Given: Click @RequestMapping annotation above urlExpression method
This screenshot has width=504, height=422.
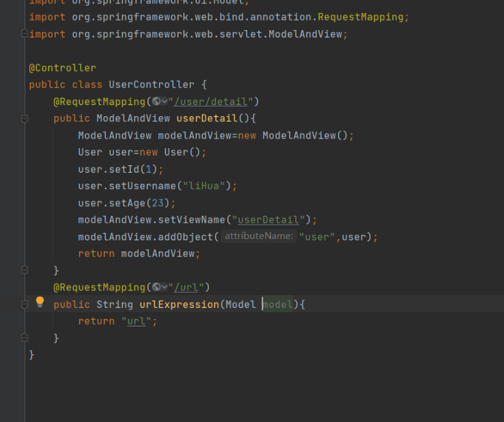Looking at the screenshot, I should click(x=100, y=287).
